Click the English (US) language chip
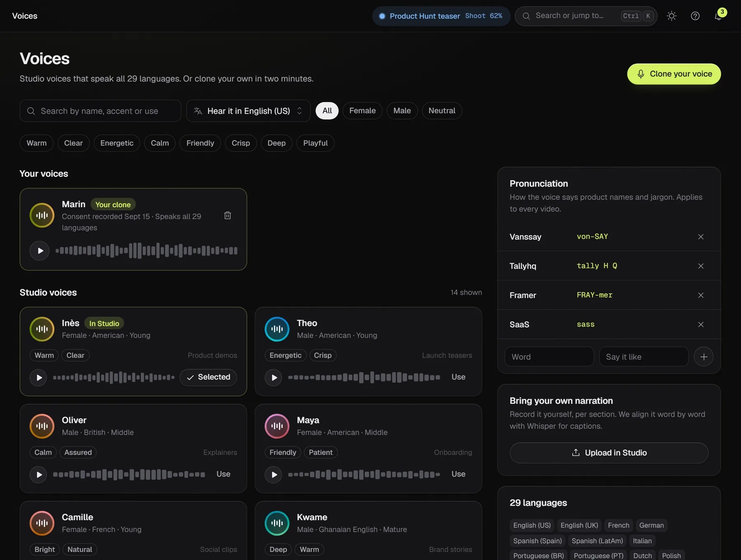This screenshot has height=560, width=741. click(x=532, y=525)
